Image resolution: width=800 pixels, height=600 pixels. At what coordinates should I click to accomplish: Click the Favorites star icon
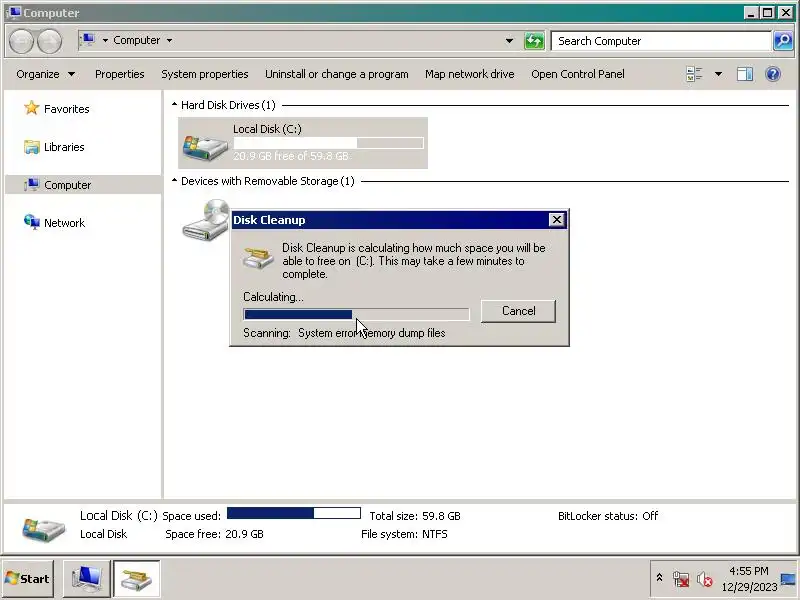tap(32, 108)
